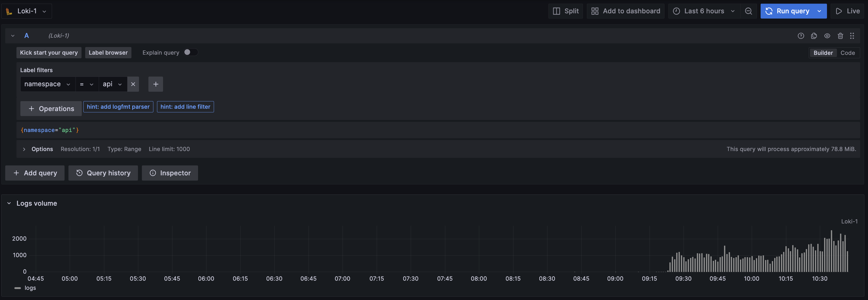The width and height of the screenshot is (868, 300).
Task: Open the api label value dropdown
Action: point(113,84)
